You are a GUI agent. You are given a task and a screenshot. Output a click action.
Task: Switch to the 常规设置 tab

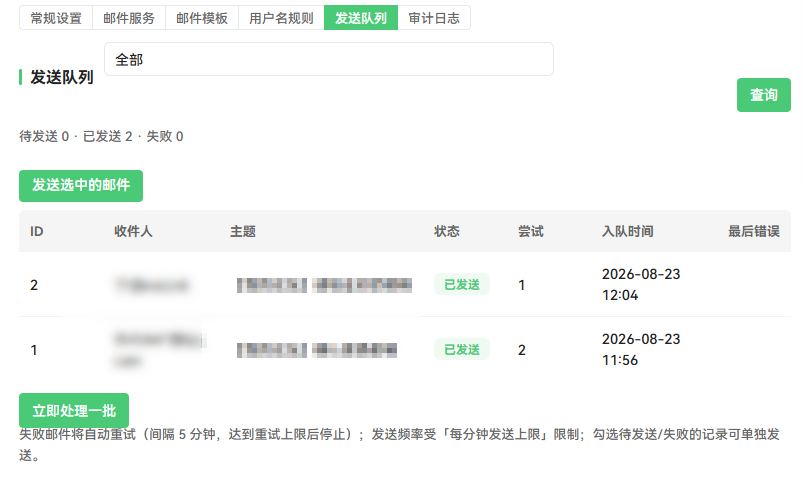tap(56, 18)
